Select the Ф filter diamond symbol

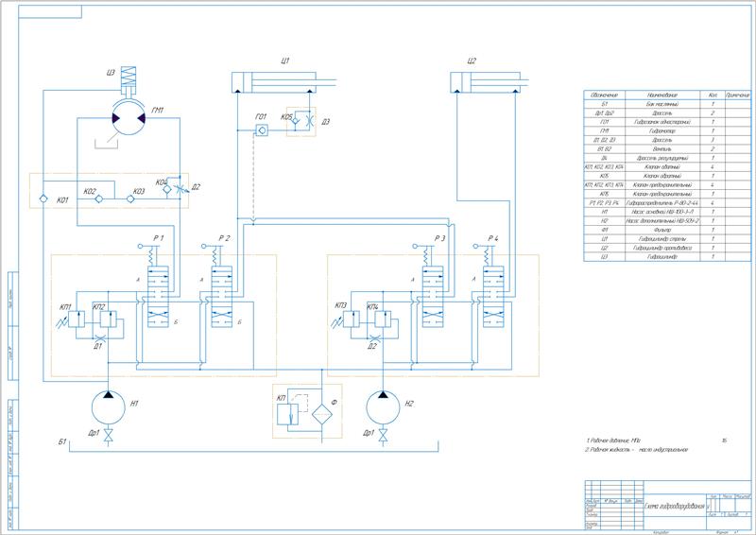320,413
